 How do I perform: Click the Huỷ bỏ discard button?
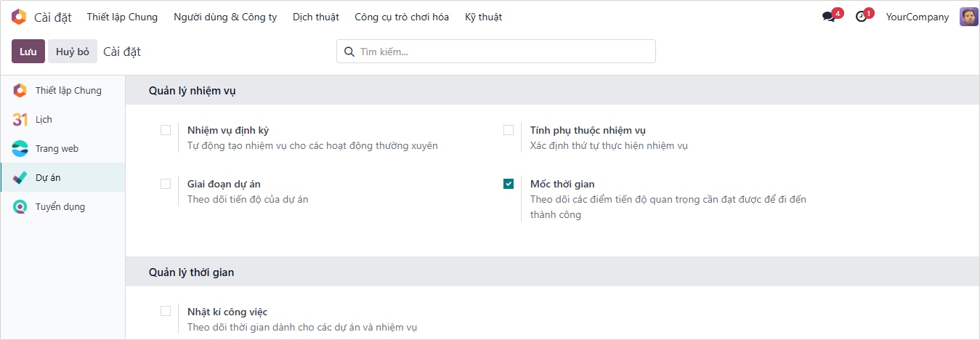[73, 52]
